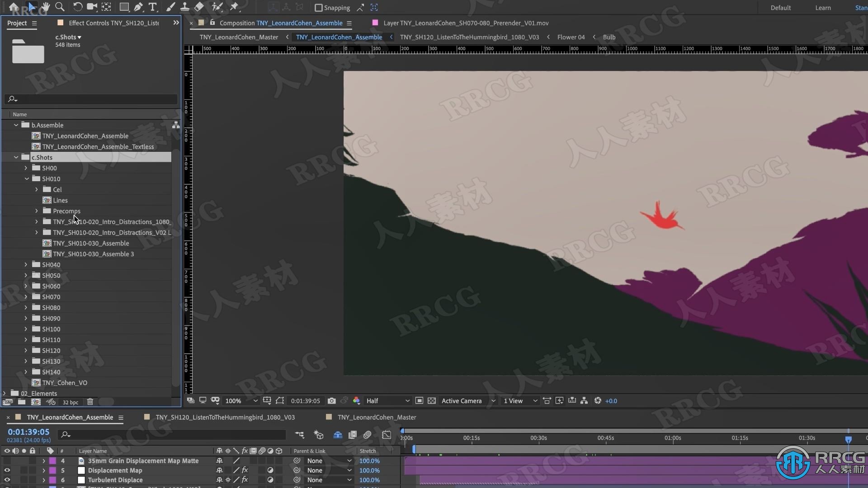Image resolution: width=868 pixels, height=488 pixels.
Task: Click the project panel search field
Action: tap(91, 99)
